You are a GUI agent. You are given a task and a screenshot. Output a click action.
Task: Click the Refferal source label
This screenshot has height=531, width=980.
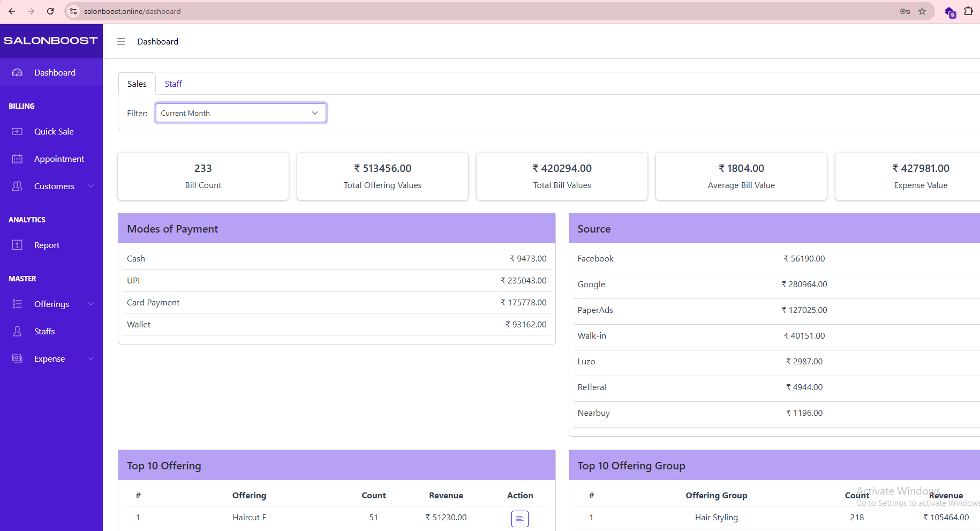592,387
